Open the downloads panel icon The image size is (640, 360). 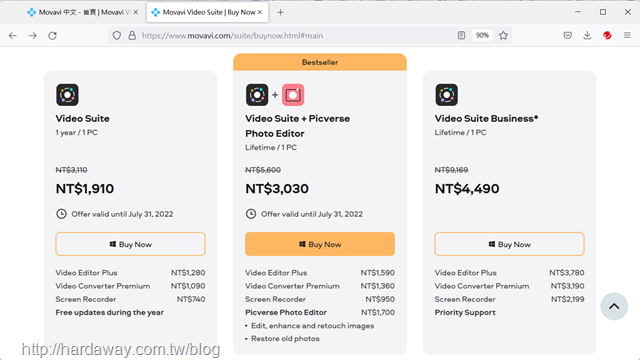587,36
